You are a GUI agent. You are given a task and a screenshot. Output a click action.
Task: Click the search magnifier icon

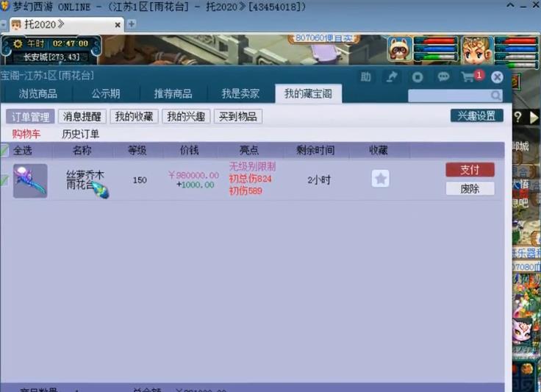point(495,95)
